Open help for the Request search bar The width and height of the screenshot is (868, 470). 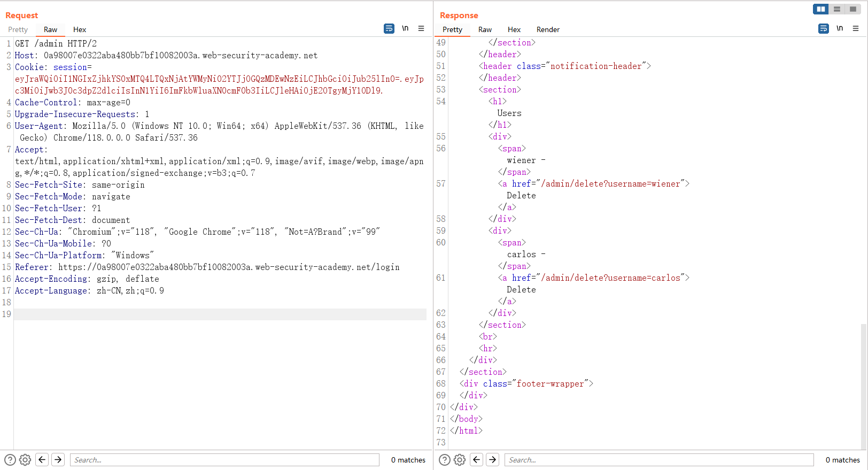coord(10,460)
